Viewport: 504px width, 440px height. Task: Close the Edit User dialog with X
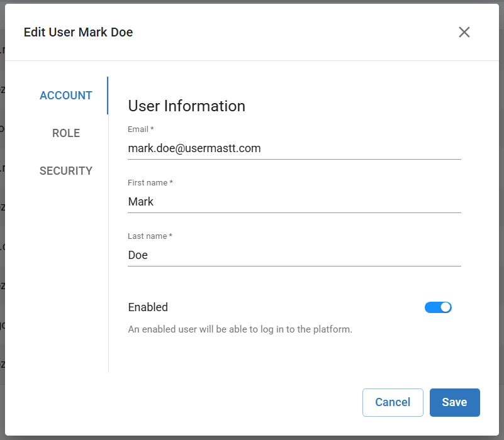click(x=464, y=32)
